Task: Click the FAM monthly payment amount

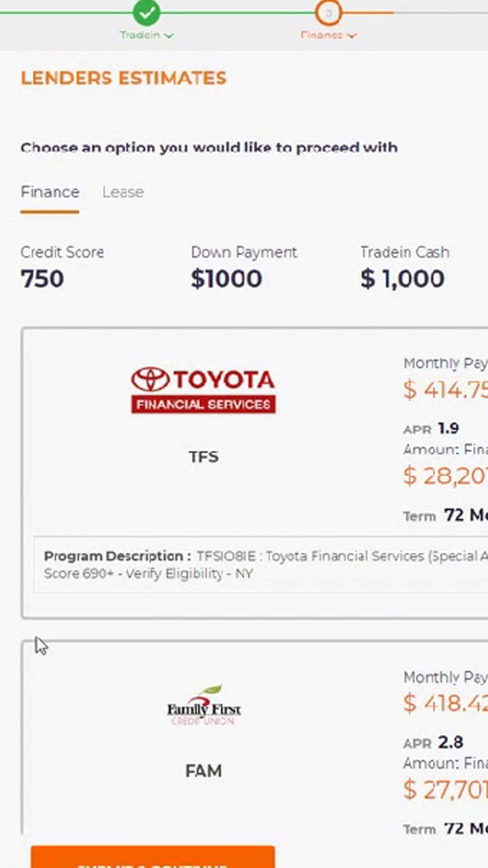Action: point(445,703)
